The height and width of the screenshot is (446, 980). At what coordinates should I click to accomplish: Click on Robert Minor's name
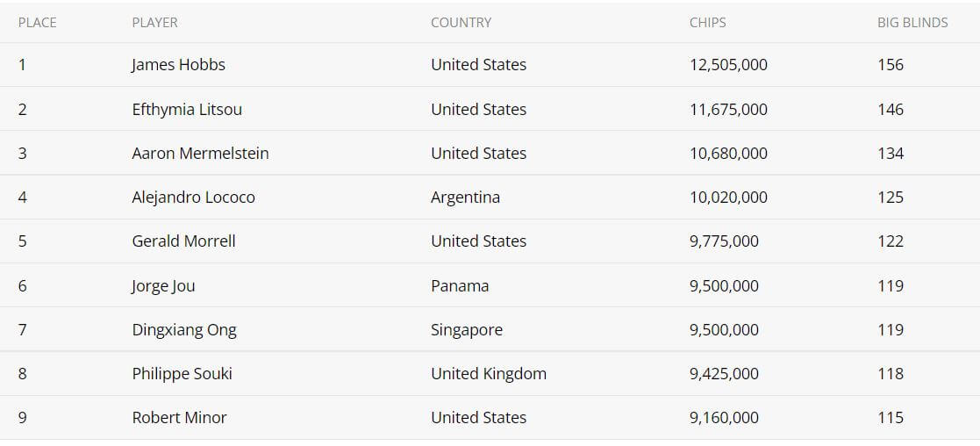(x=179, y=417)
